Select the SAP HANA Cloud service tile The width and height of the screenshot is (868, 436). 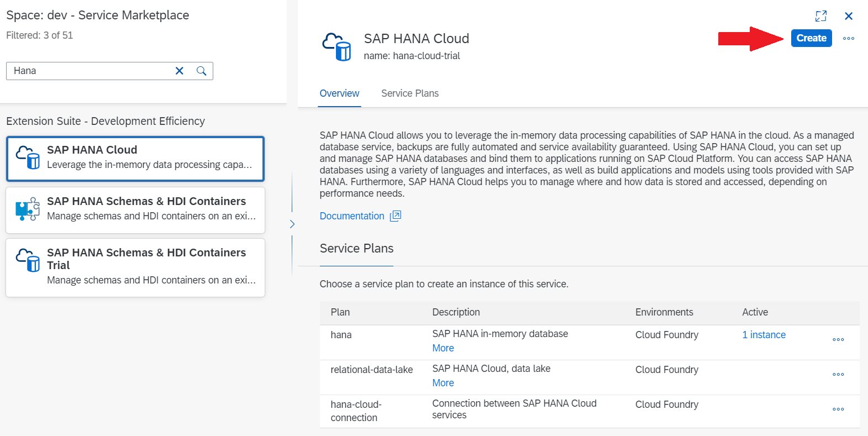pos(135,159)
